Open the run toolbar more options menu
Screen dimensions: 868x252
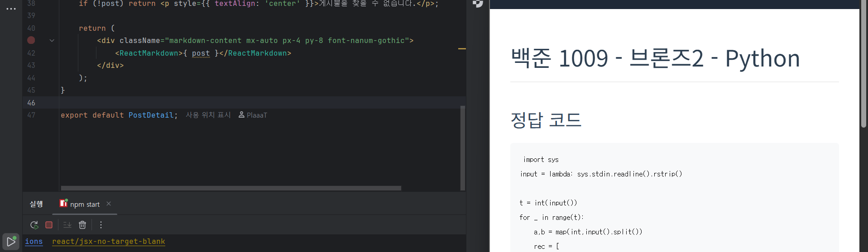(101, 225)
